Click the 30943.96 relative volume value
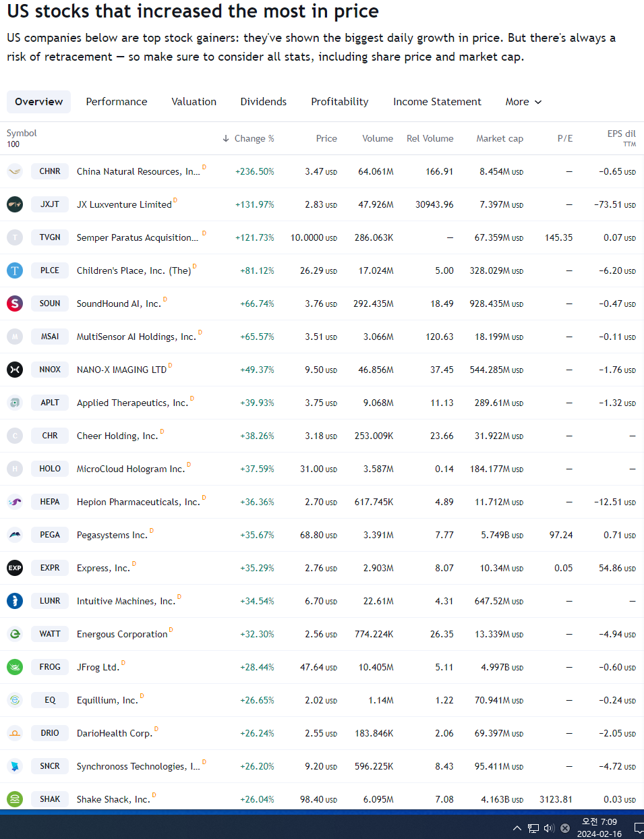 [434, 204]
